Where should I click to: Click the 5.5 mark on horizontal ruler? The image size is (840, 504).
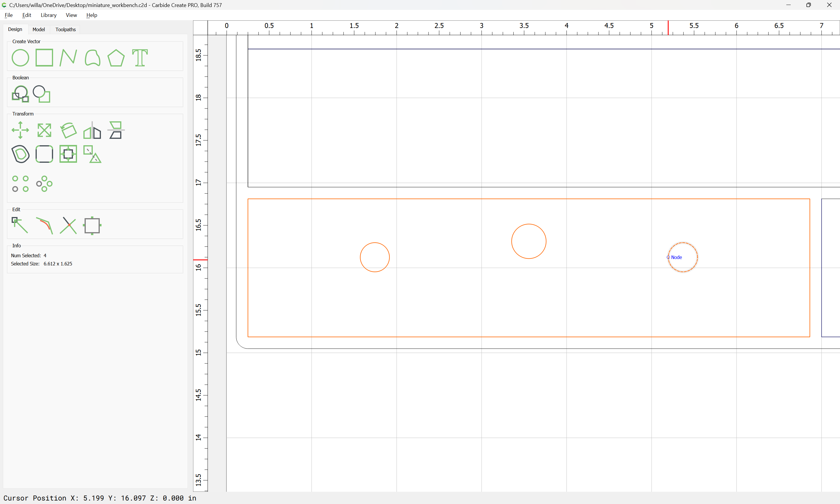coord(694,25)
